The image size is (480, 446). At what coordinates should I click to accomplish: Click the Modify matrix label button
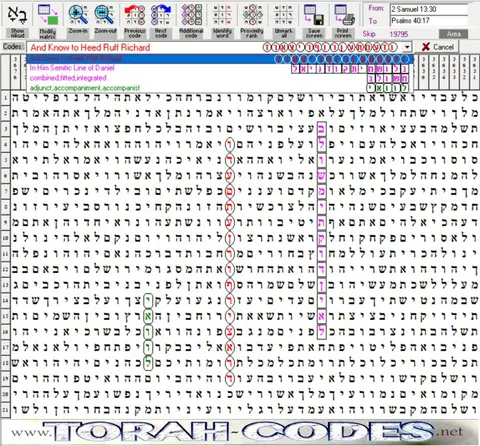(x=48, y=33)
